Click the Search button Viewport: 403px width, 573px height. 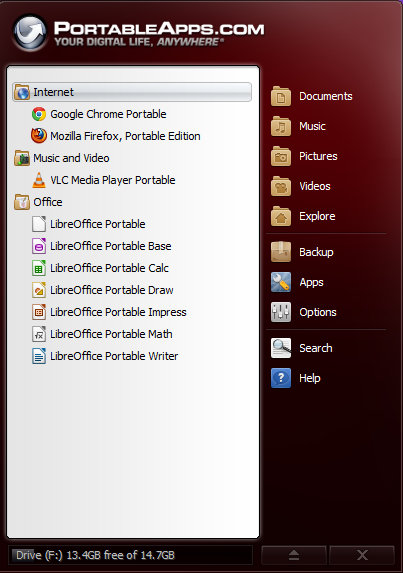point(301,348)
